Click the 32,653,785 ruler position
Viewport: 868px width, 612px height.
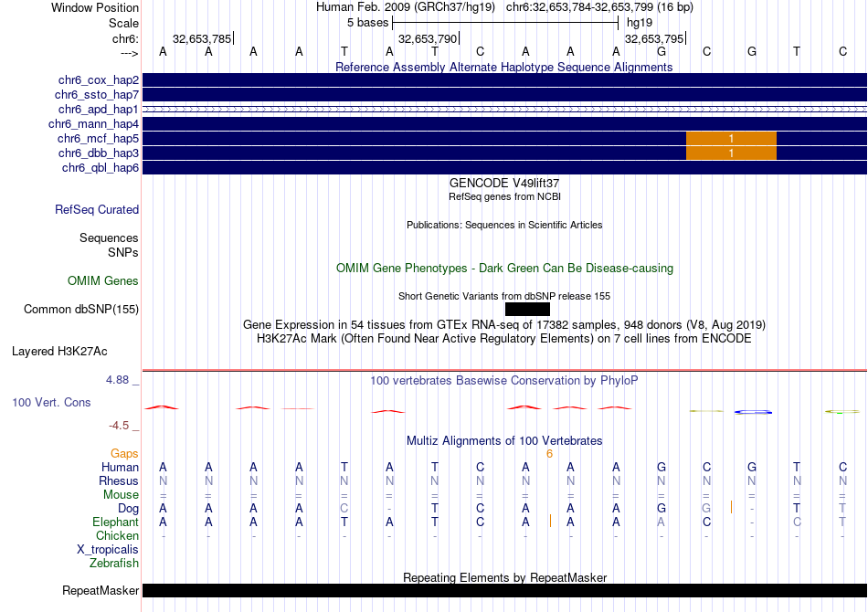202,38
